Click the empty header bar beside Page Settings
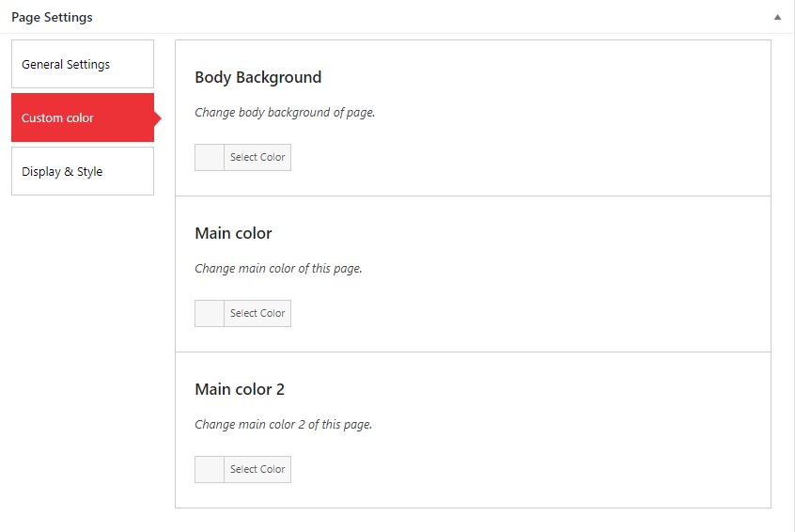Image resolution: width=795 pixels, height=532 pixels. point(423,17)
